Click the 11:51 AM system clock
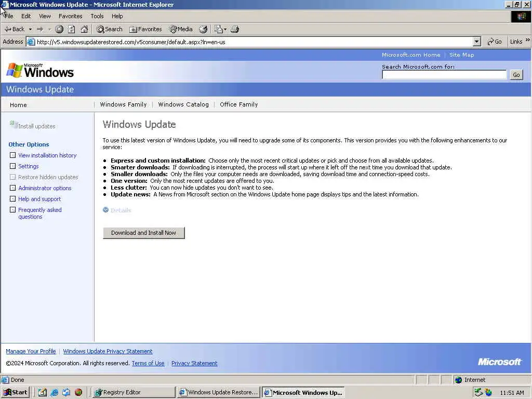Viewport: 532px width, 399px height. pyautogui.click(x=512, y=393)
